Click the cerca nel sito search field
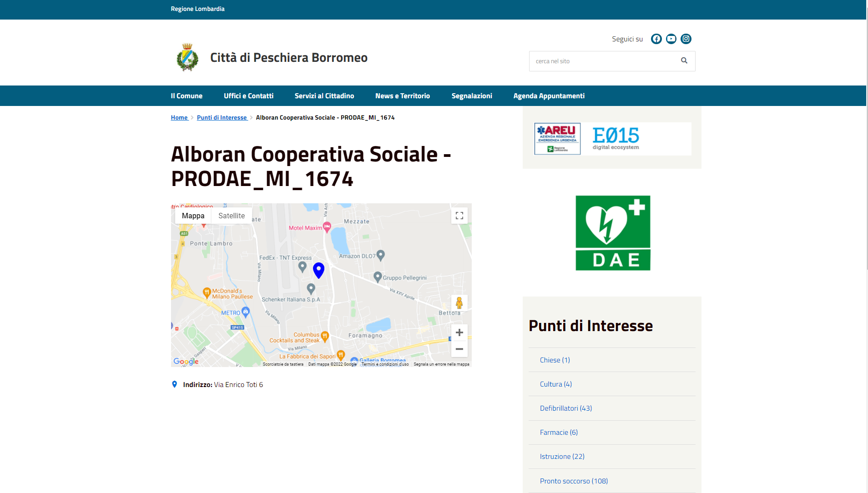 pos(603,61)
